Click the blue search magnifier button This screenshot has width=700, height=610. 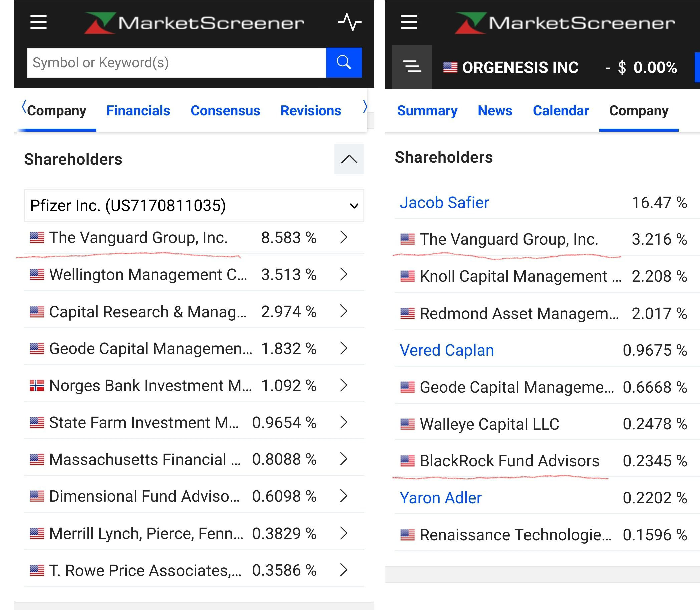[344, 63]
